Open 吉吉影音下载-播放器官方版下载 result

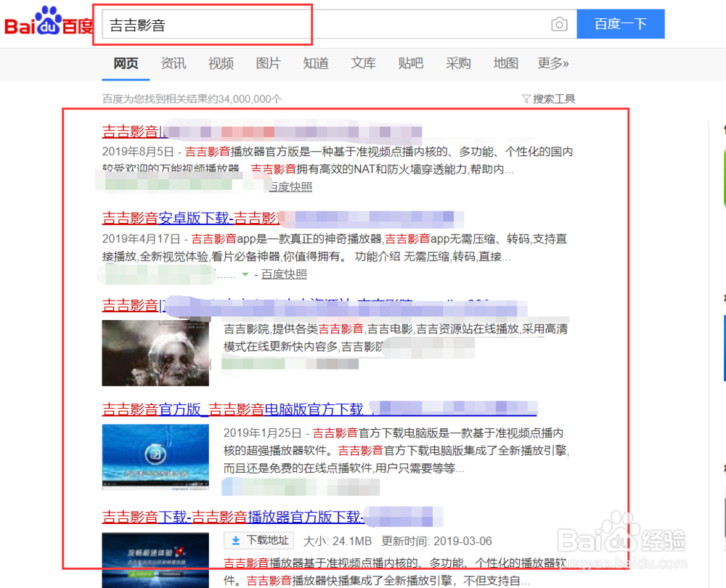[272, 517]
